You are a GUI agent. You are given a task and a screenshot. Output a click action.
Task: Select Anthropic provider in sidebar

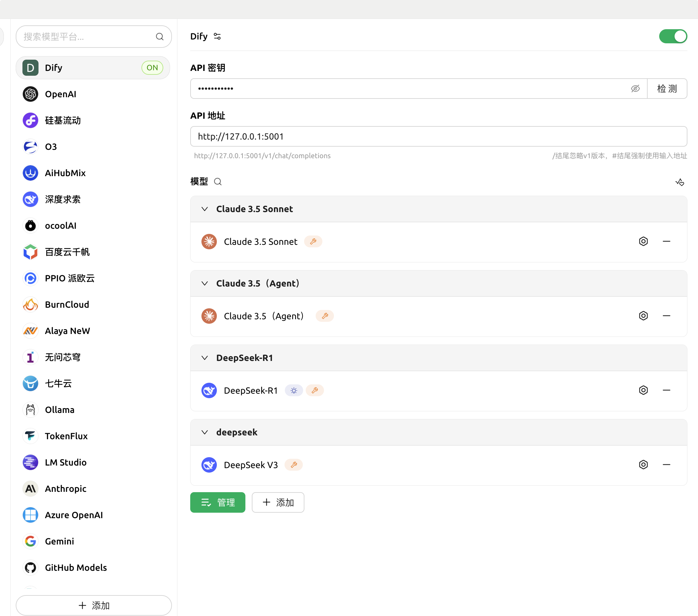tap(65, 489)
